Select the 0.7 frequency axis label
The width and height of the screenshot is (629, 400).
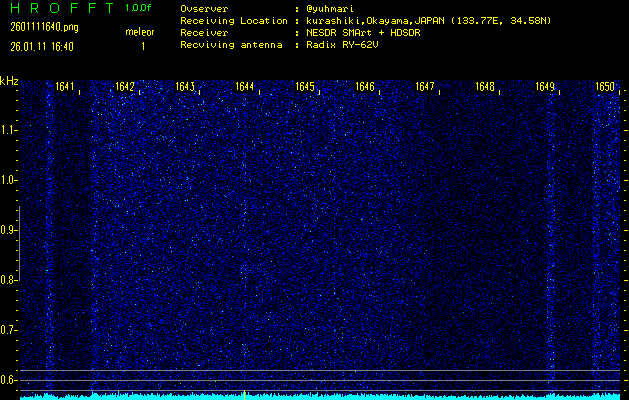click(x=9, y=329)
